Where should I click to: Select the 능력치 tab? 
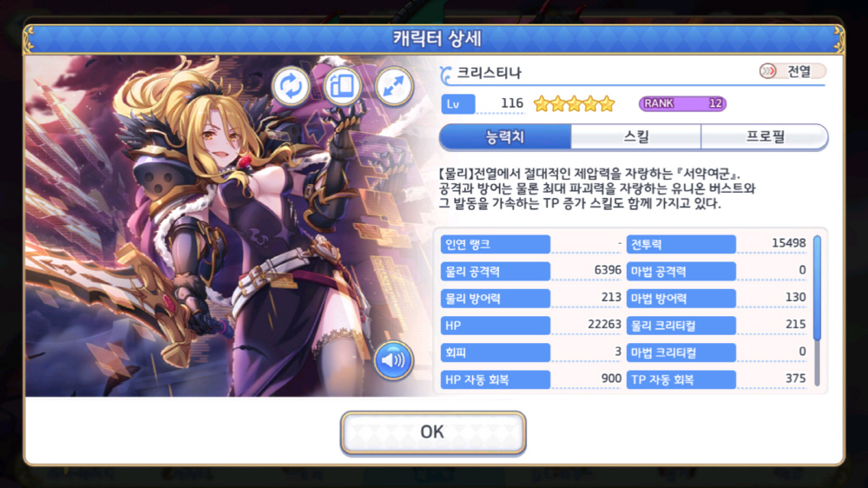[505, 137]
